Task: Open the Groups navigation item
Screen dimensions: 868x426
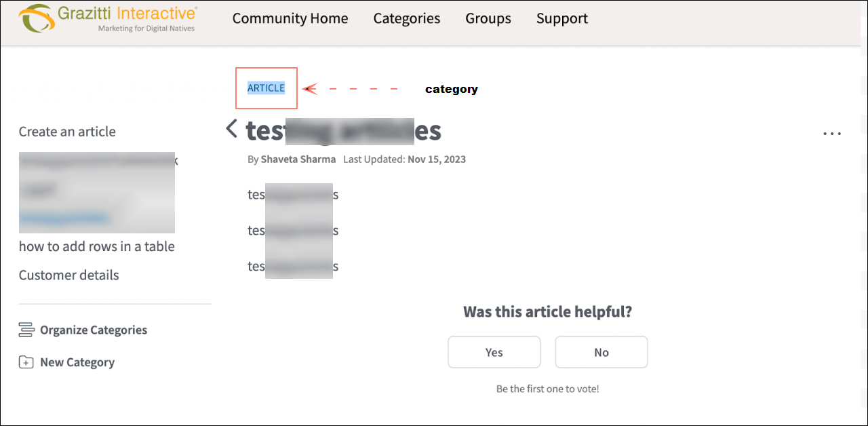Action: coord(488,18)
